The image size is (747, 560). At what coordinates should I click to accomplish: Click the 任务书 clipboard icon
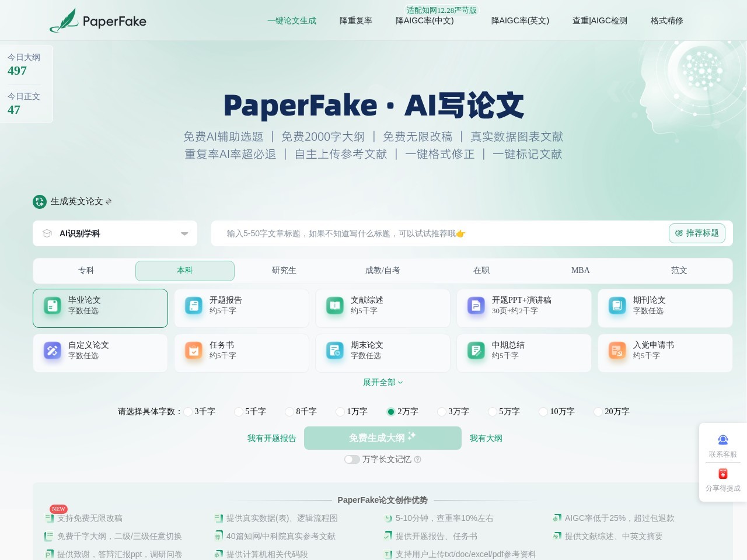click(194, 350)
